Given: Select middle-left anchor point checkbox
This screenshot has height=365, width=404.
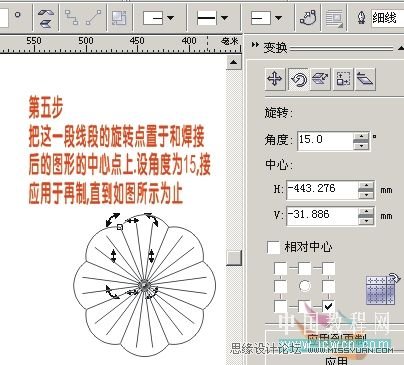Looking at the screenshot, I should coord(280,286).
